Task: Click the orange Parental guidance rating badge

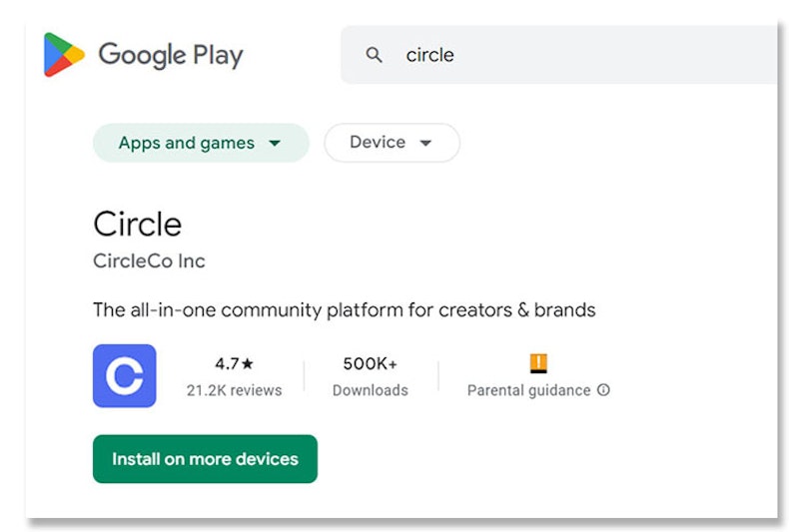Action: (538, 363)
